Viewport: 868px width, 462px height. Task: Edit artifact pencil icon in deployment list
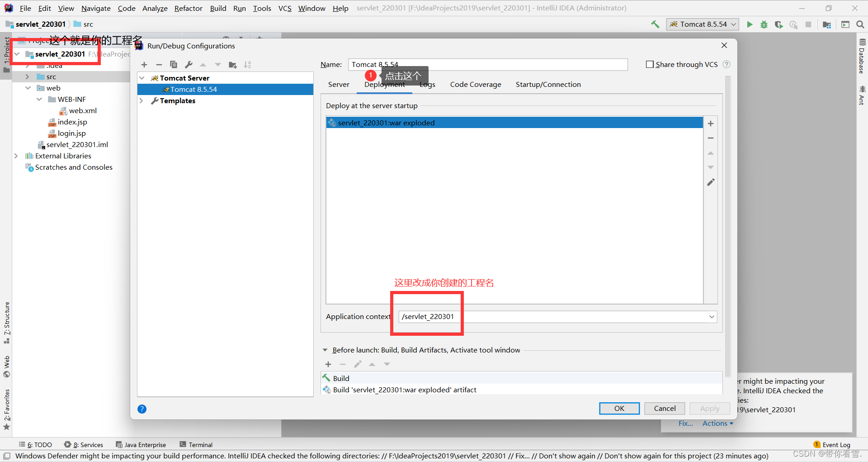click(x=711, y=182)
